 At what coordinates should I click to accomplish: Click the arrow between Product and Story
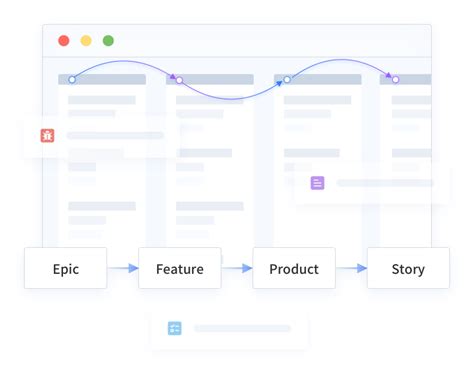351,268
